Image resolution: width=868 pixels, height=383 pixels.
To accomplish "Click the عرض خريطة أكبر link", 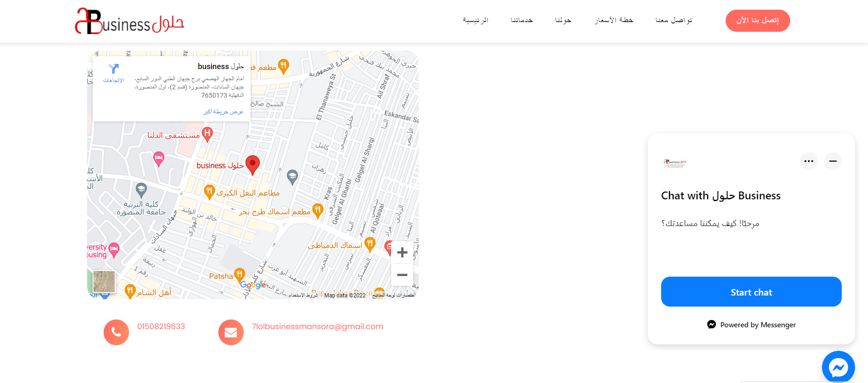I will (223, 112).
